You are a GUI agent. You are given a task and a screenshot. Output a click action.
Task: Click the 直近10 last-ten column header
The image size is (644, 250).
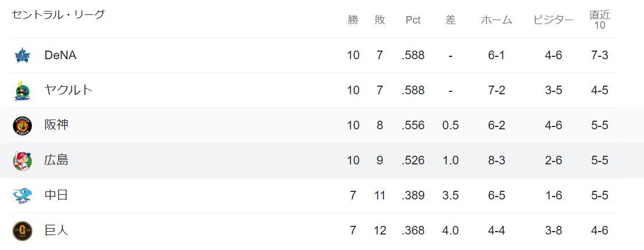(600, 20)
